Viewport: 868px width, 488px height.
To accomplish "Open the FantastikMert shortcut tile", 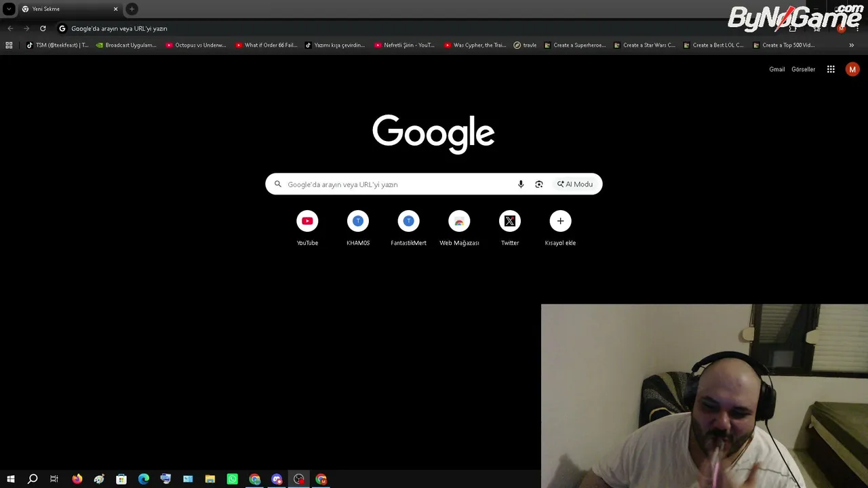I will 408,228.
